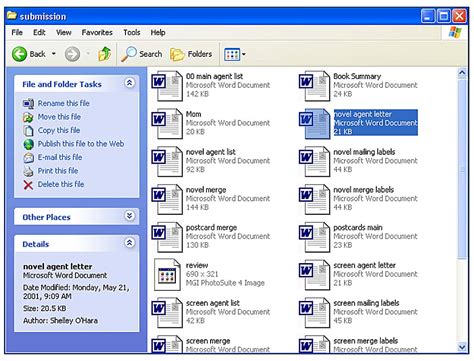Select screen agent list document icon
The image size is (474, 361).
click(167, 312)
